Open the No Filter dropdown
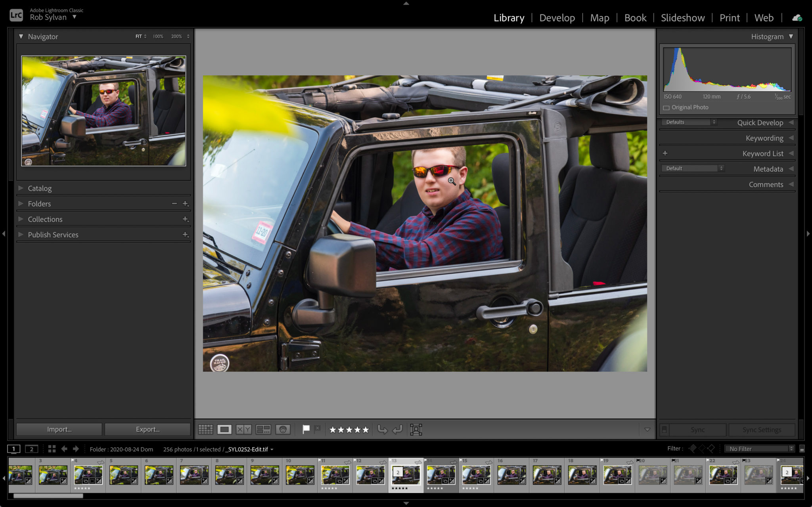Image resolution: width=812 pixels, height=507 pixels. [759, 448]
